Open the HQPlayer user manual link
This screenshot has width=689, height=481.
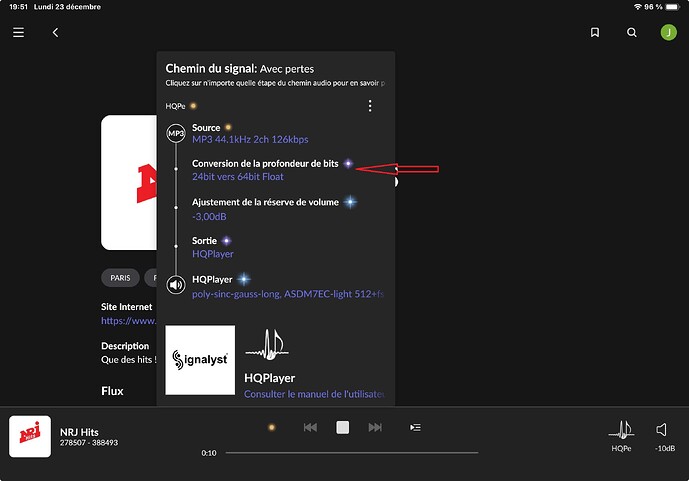tap(314, 394)
